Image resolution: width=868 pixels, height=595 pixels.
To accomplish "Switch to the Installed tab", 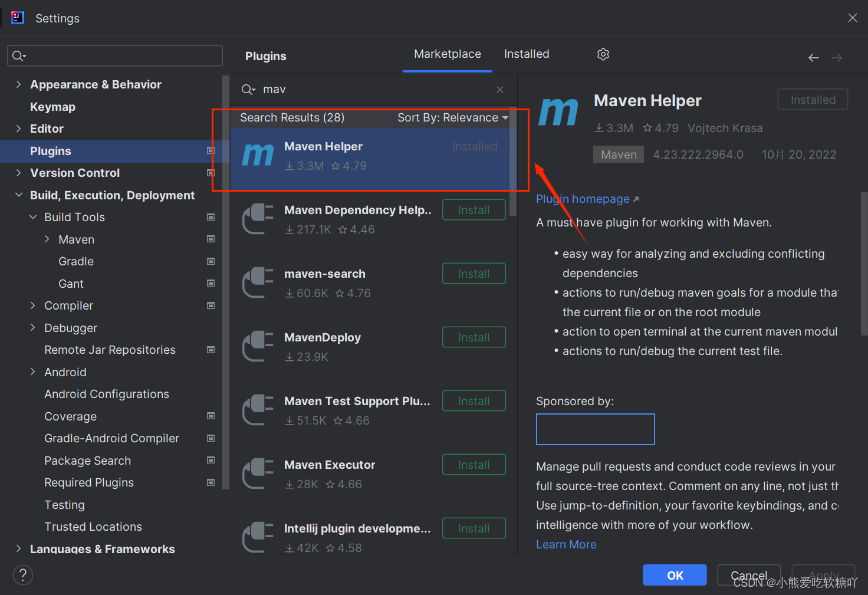I will [527, 54].
